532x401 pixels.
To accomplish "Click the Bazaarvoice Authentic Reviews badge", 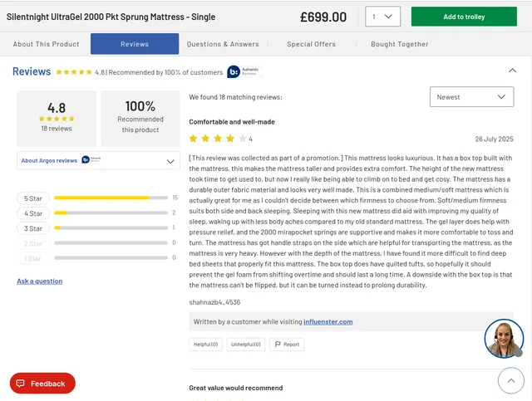I will [244, 72].
